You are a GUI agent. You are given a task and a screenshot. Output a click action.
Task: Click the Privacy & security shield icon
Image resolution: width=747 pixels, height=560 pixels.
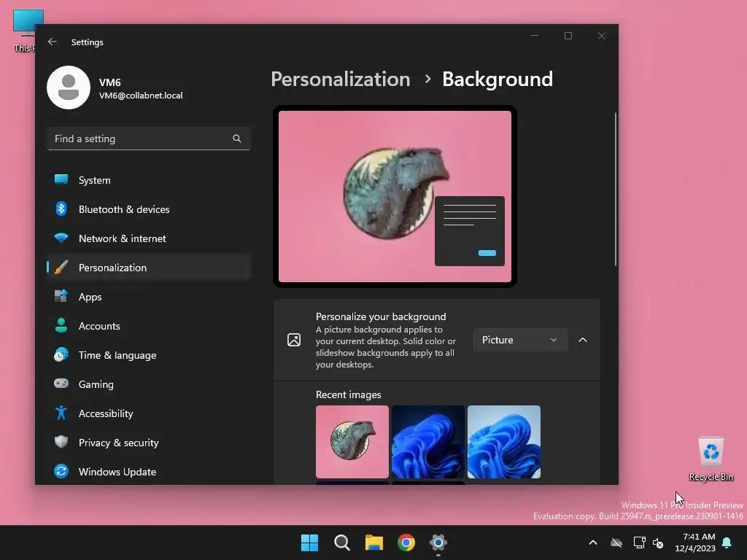click(x=61, y=442)
